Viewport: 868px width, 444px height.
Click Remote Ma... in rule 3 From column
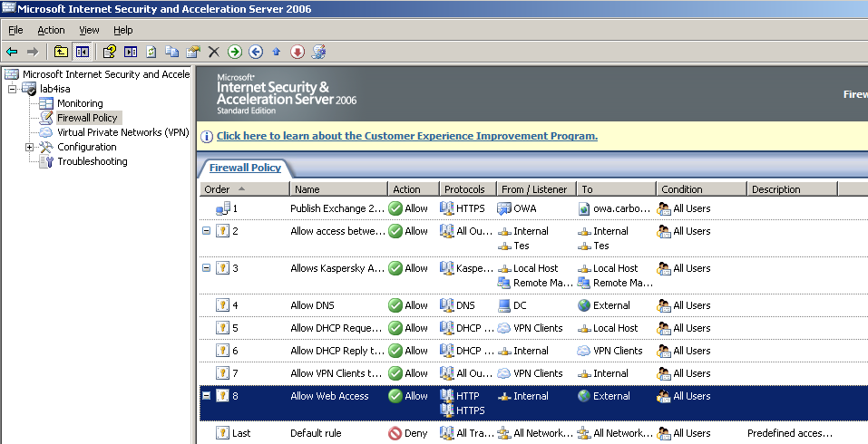point(542,283)
